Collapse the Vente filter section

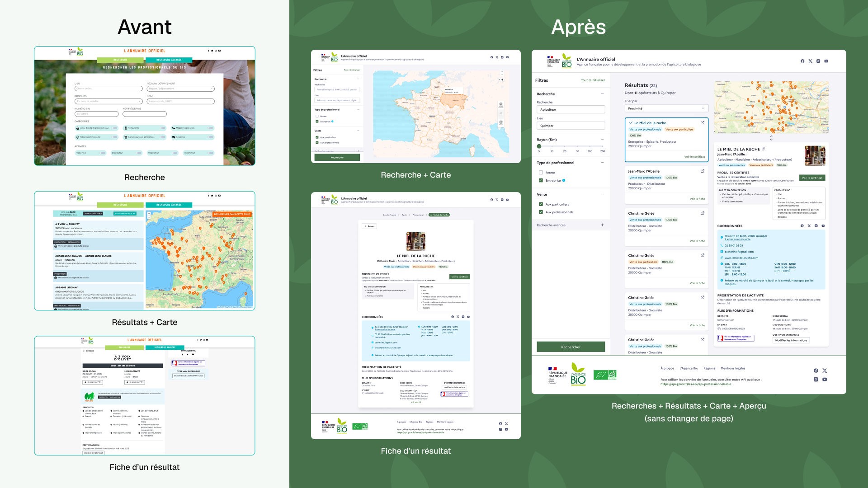tap(602, 193)
